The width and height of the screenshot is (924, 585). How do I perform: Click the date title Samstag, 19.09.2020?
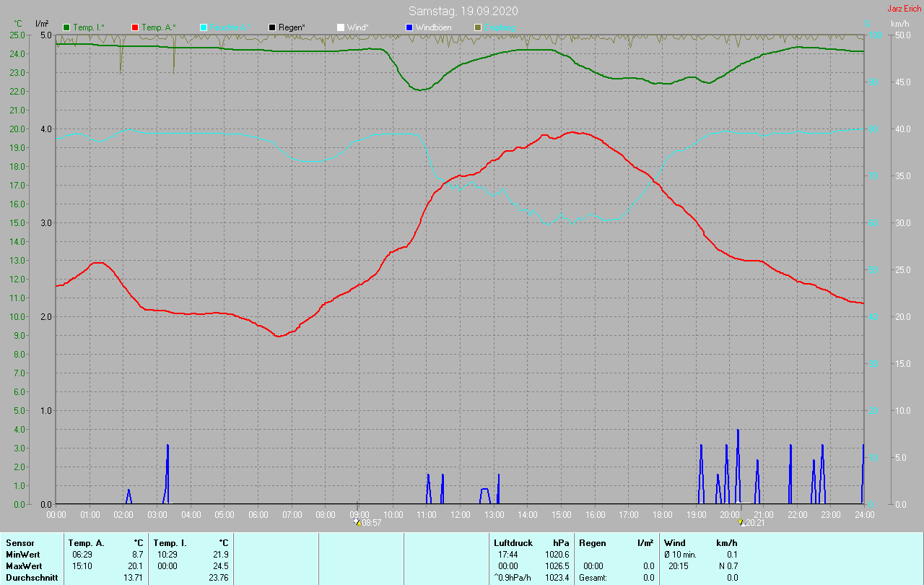(463, 11)
